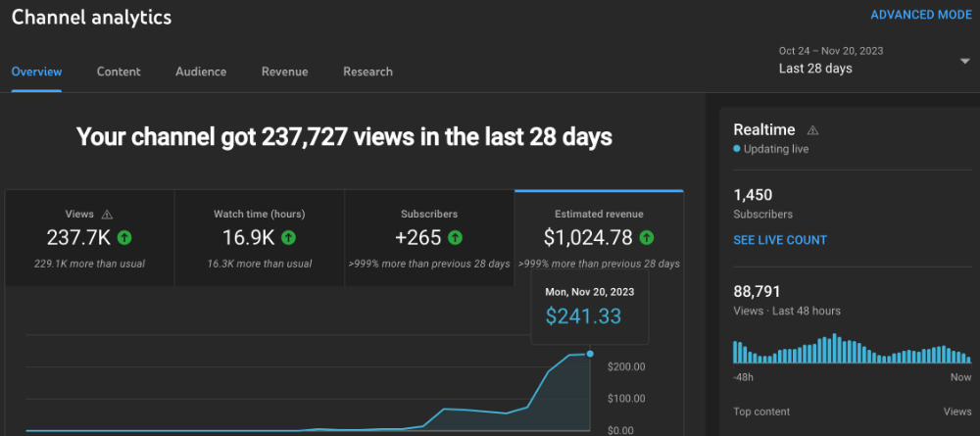Image resolution: width=980 pixels, height=436 pixels.
Task: Click the warning icon next to Views
Action: pyautogui.click(x=108, y=215)
